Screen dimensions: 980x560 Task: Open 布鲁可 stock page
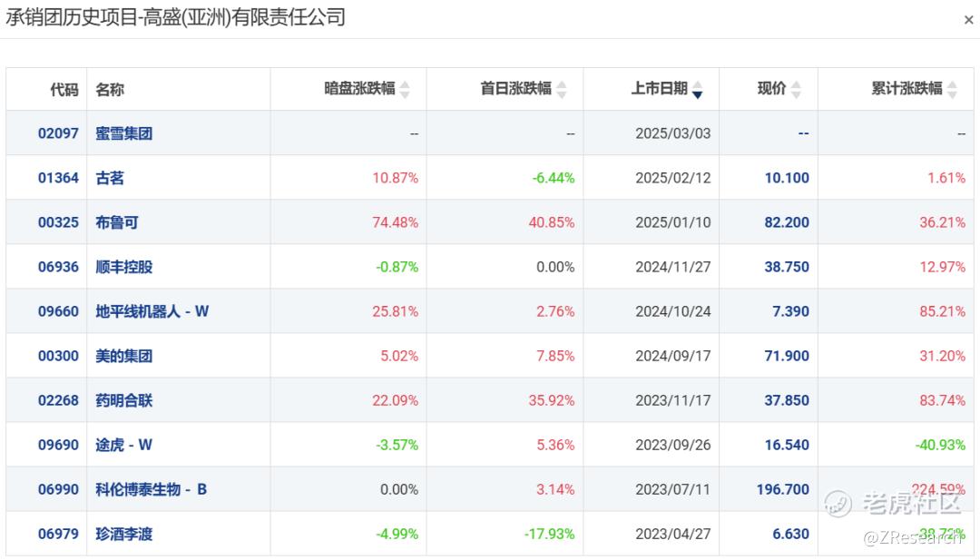pos(116,221)
